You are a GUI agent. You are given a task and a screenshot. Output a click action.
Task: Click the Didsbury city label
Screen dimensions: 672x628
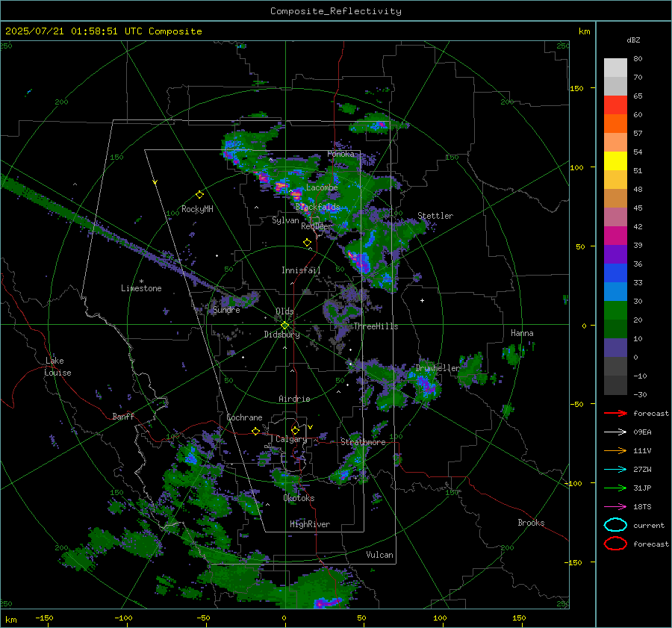click(281, 335)
